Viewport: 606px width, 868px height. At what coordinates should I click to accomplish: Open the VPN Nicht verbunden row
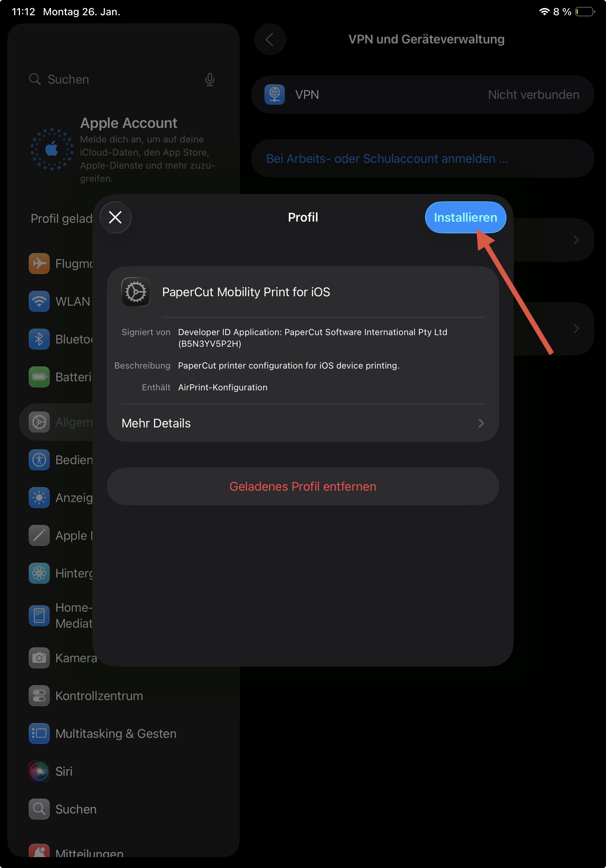point(423,95)
